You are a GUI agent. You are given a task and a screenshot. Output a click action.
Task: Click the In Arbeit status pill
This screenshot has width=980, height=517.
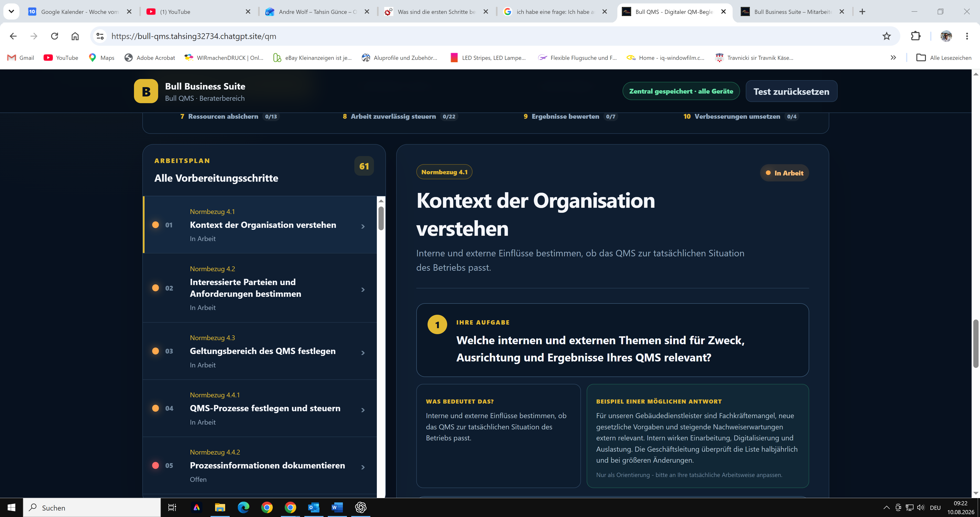(x=785, y=173)
